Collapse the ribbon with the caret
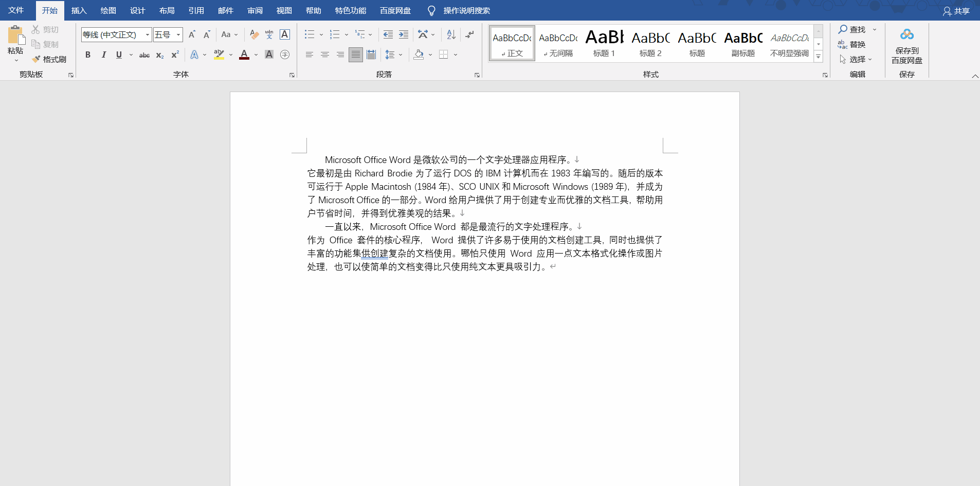This screenshot has width=980, height=486. click(975, 76)
